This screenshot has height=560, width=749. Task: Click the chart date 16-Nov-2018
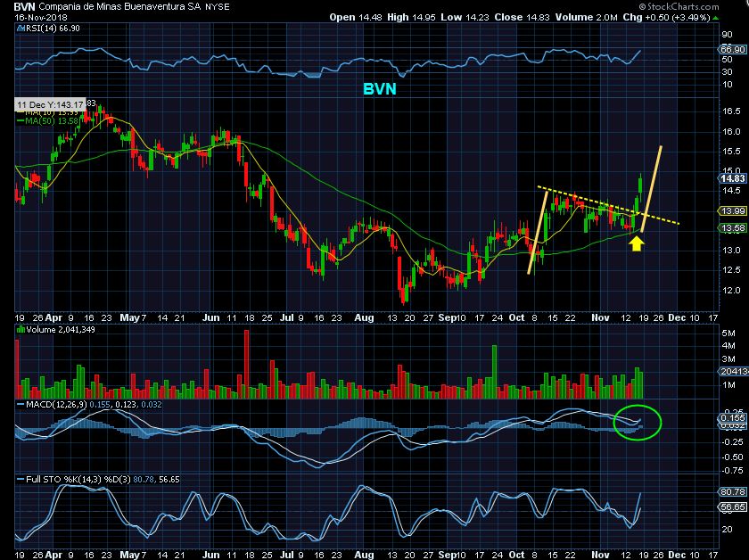click(x=41, y=17)
